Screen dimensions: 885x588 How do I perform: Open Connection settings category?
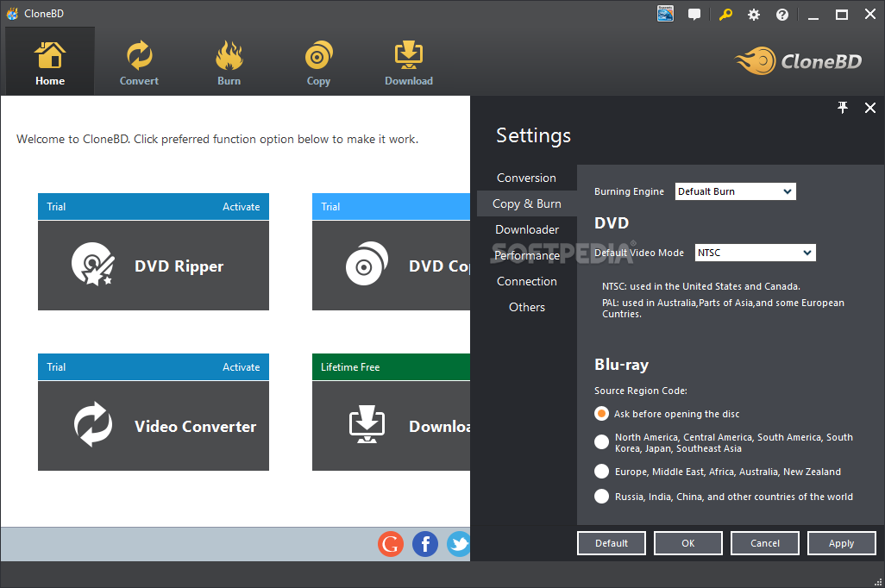point(526,281)
